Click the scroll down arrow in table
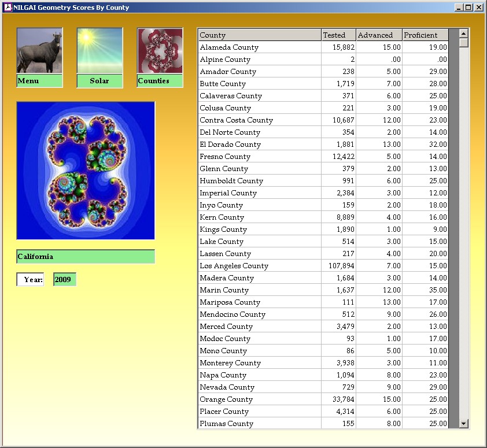 point(463,424)
